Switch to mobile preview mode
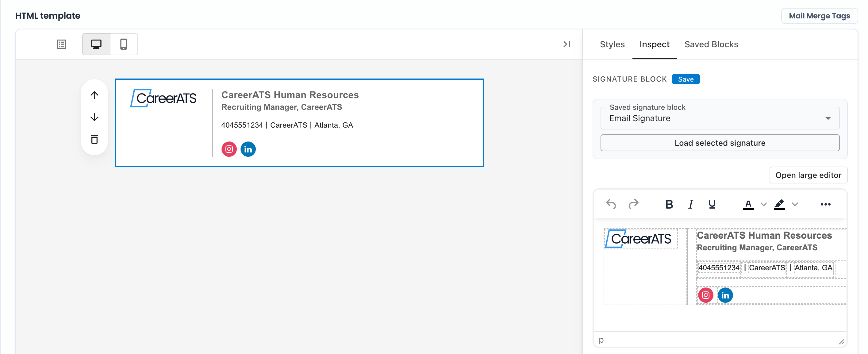This screenshot has width=868, height=354. (124, 44)
